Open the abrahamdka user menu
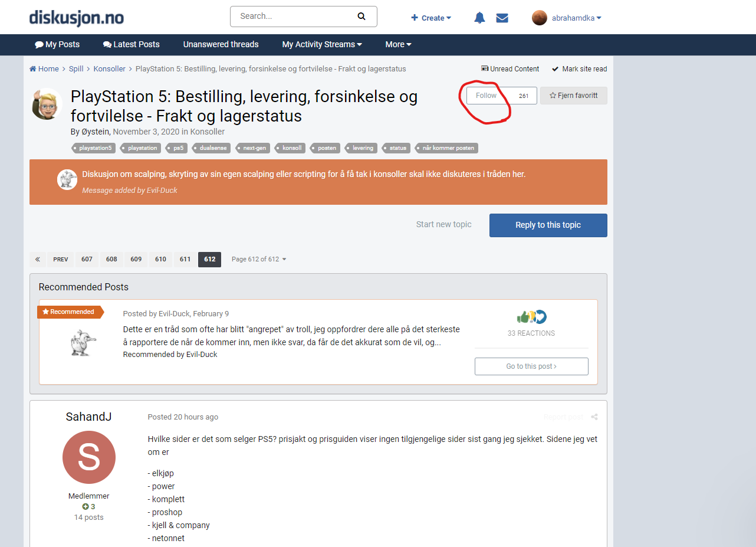The width and height of the screenshot is (756, 547). point(567,18)
